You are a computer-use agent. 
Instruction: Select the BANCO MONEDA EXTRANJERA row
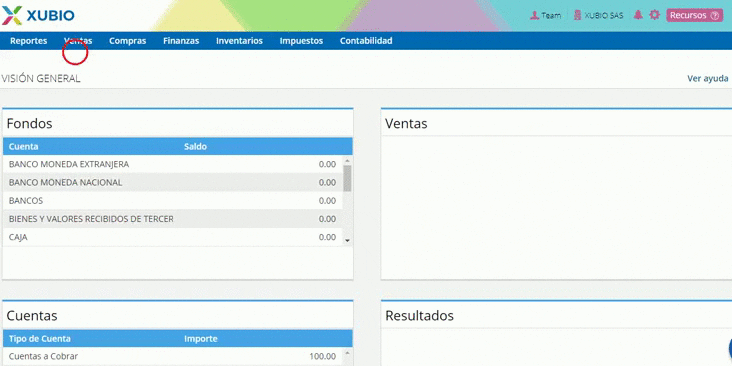tap(173, 164)
